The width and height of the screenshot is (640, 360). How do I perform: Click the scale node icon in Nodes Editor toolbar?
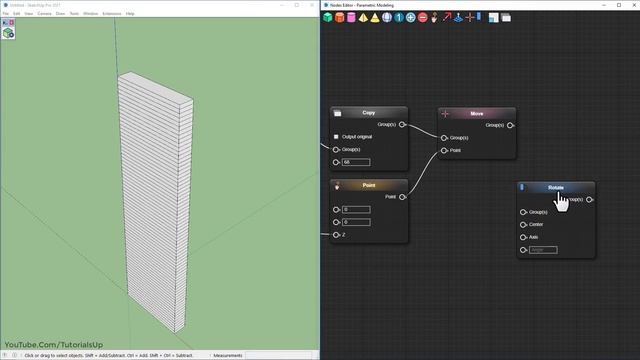coord(493,18)
